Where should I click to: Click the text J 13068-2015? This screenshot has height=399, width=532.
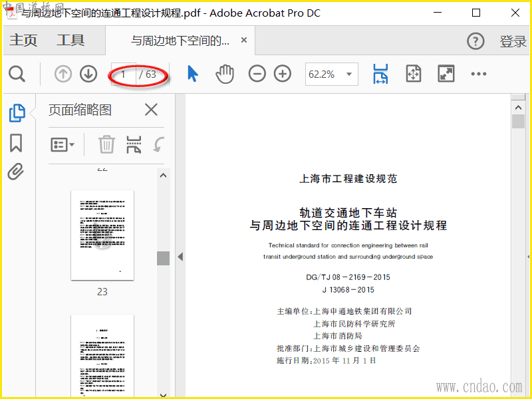coord(348,290)
